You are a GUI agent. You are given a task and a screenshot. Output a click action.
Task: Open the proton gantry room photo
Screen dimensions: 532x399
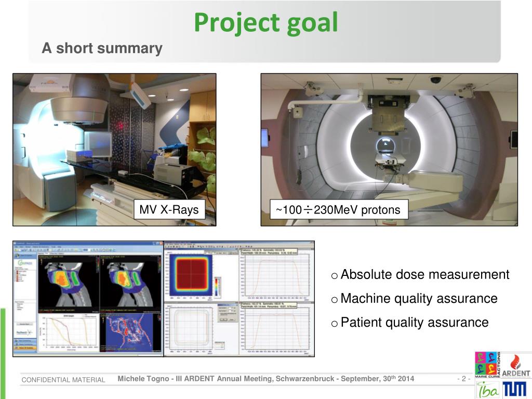click(389, 150)
